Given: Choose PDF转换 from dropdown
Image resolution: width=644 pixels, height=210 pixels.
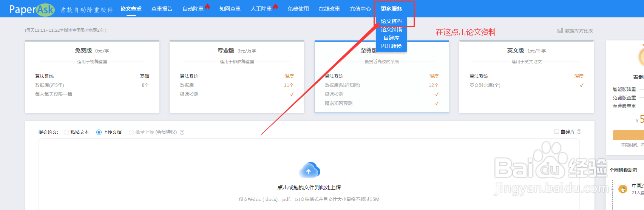Looking at the screenshot, I should (391, 46).
